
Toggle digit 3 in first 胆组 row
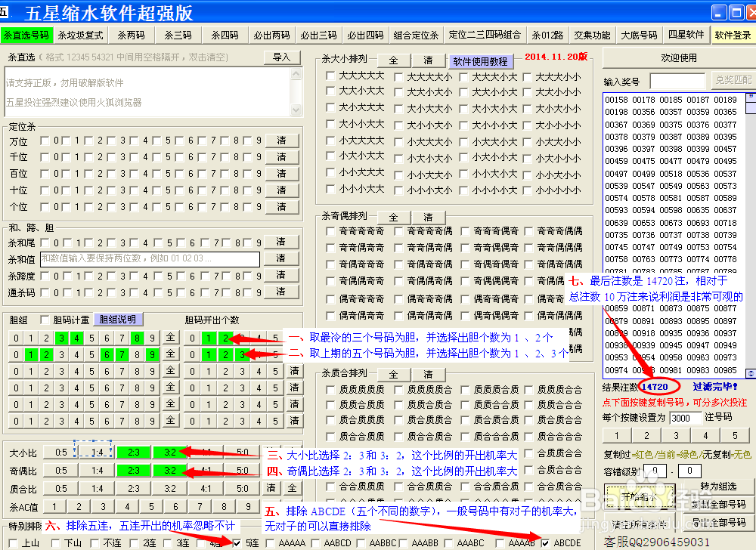(61, 338)
